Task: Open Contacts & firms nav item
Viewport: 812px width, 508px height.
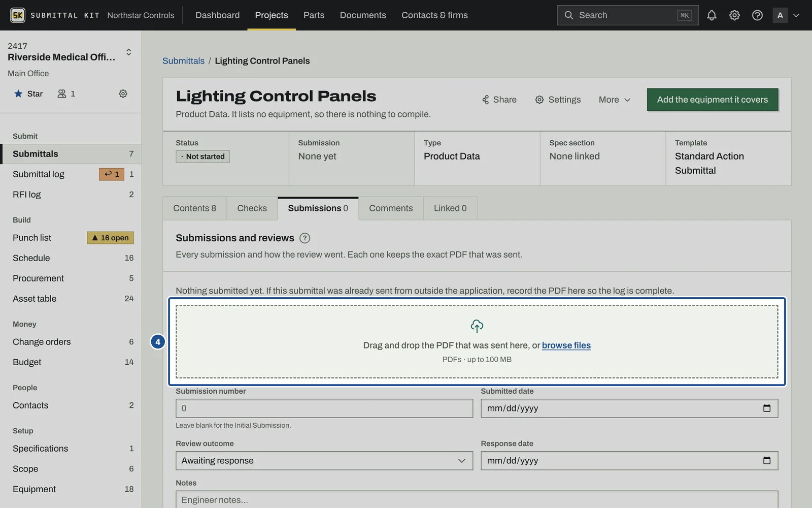Action: (x=434, y=15)
